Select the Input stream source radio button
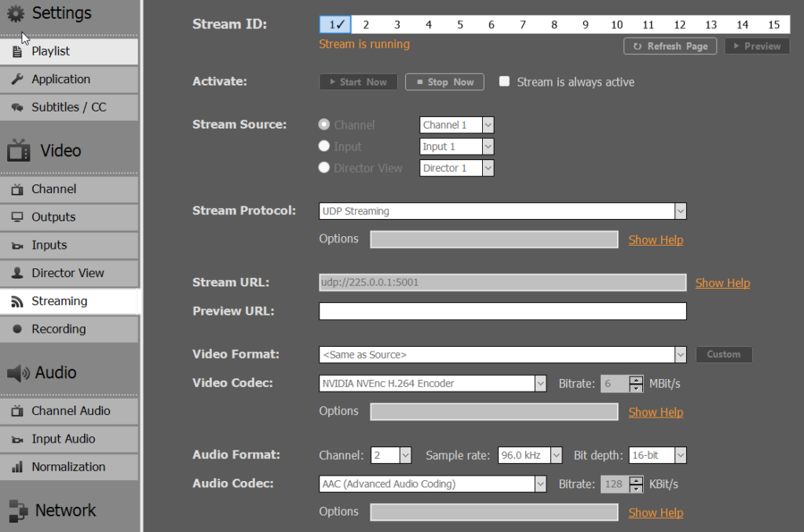The width and height of the screenshot is (804, 532). coord(323,146)
